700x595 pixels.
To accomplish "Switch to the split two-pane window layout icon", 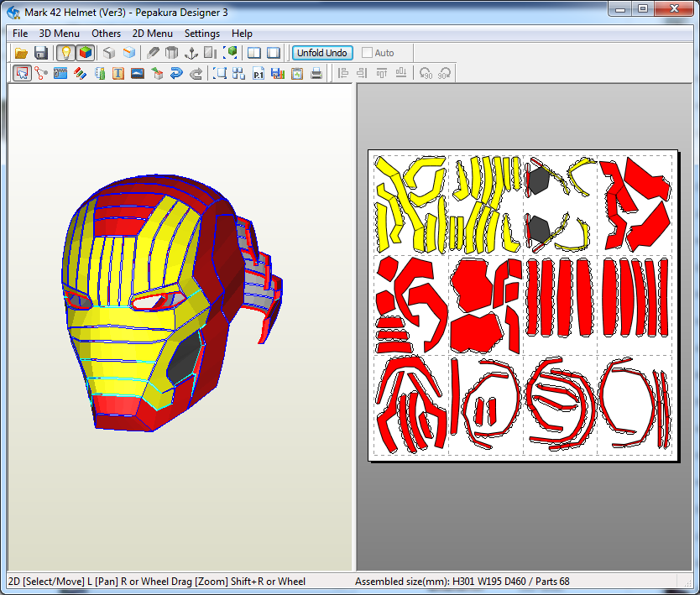I will pos(254,53).
